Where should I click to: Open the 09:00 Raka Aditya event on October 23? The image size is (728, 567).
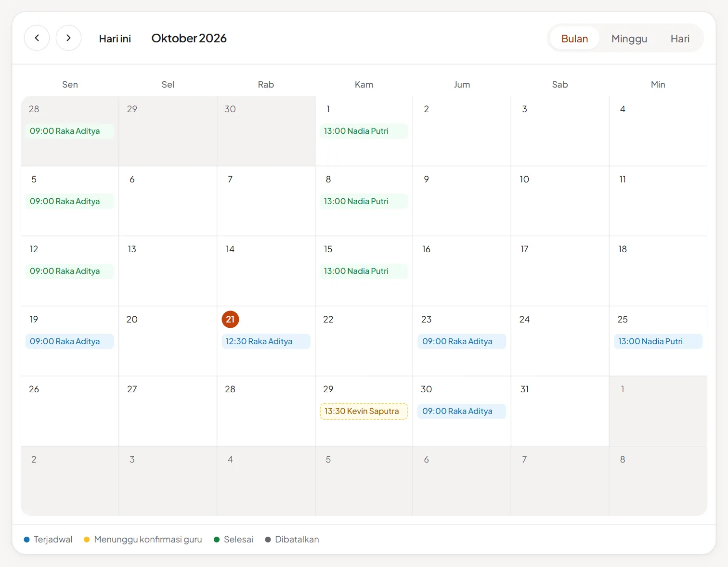click(462, 341)
